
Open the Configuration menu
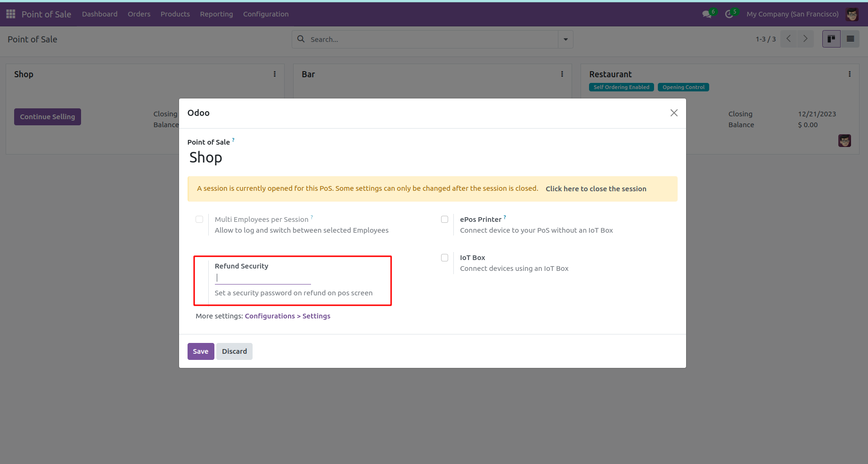[x=266, y=14]
